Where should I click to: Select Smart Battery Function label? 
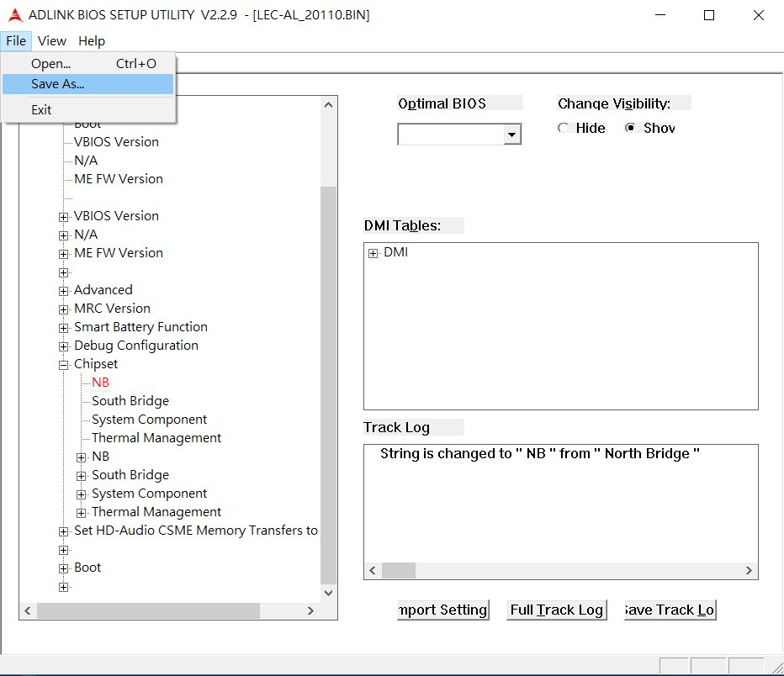(x=140, y=327)
